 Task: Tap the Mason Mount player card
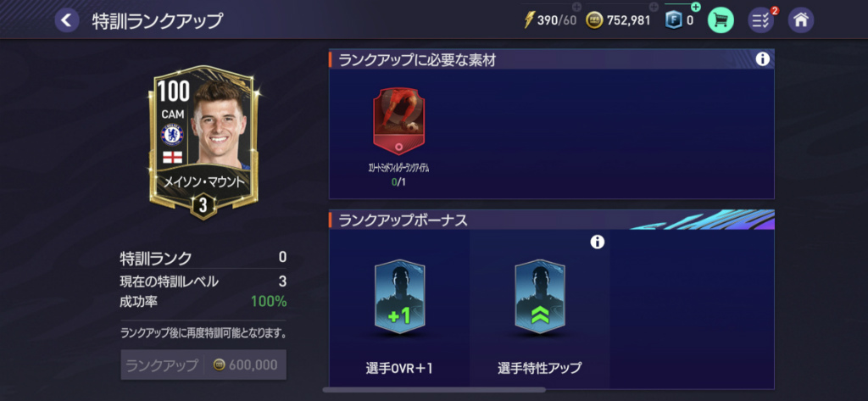click(203, 142)
